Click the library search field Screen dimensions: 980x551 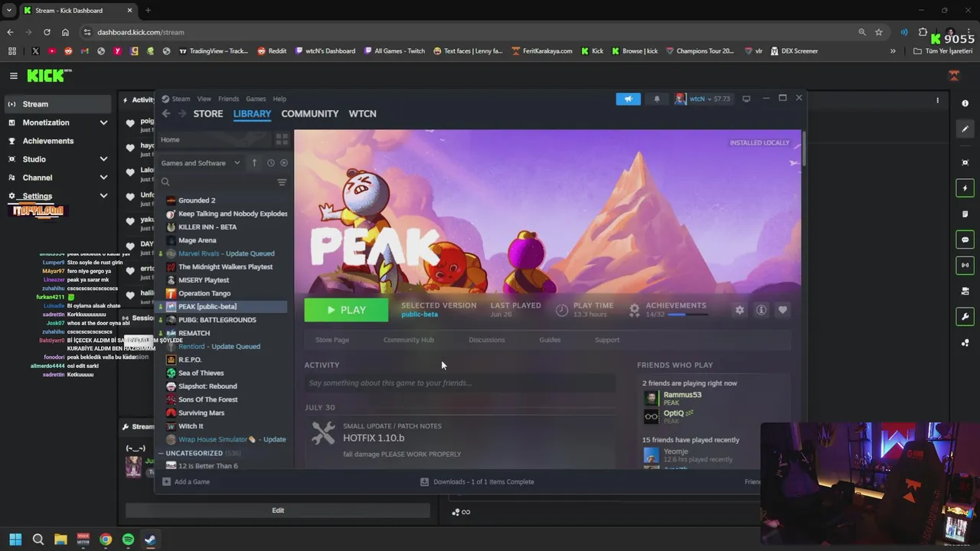pos(218,182)
